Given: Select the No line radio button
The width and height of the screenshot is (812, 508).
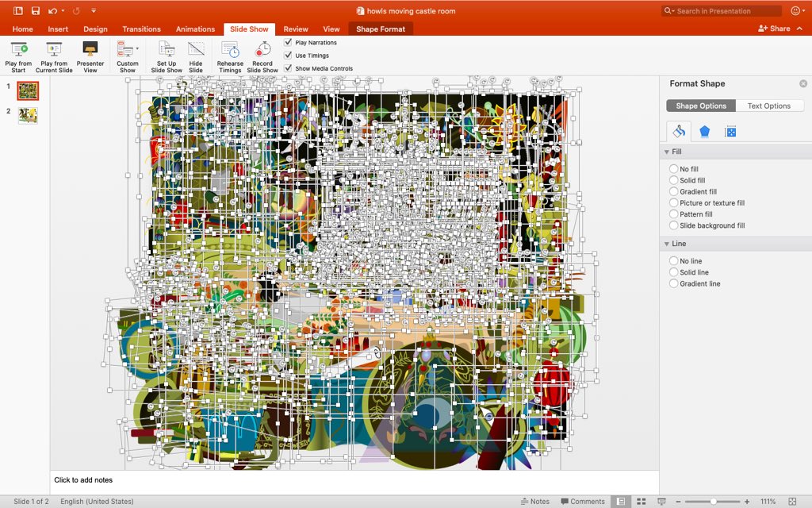Looking at the screenshot, I should pyautogui.click(x=673, y=260).
